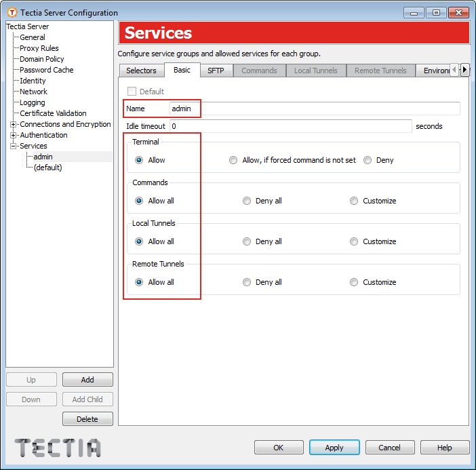Open the Environment tab

[x=433, y=71]
